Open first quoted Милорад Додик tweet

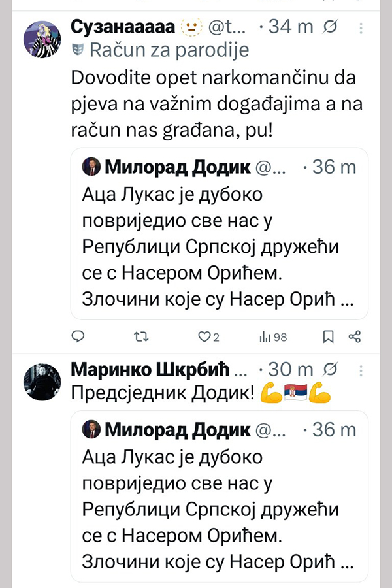tap(219, 248)
